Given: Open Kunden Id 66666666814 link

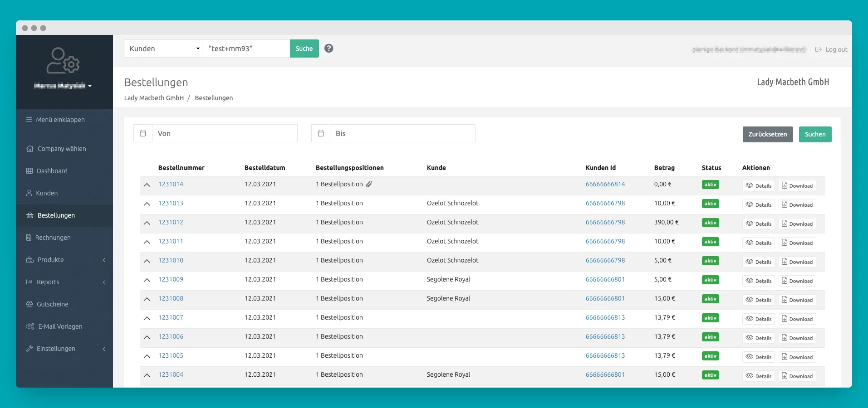Looking at the screenshot, I should point(605,184).
